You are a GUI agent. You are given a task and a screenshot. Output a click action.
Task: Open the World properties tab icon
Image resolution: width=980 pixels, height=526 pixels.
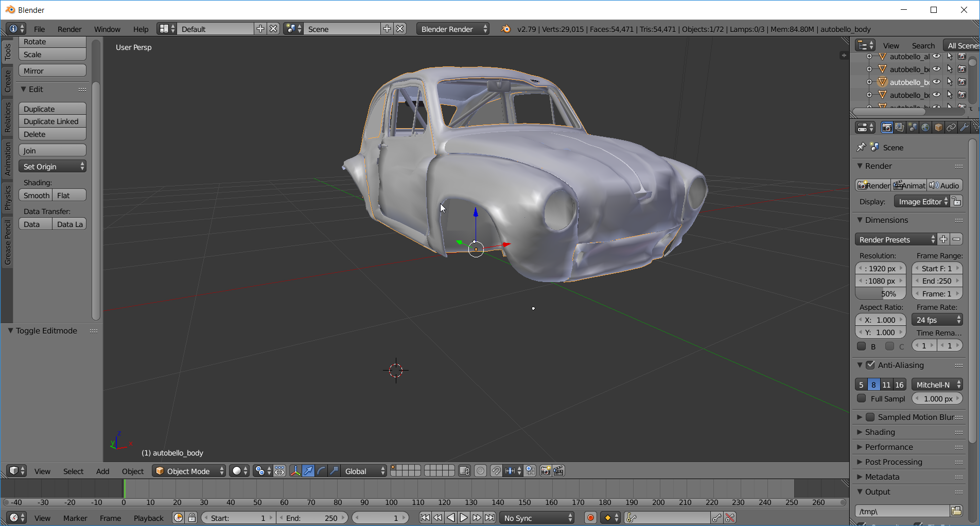coord(925,128)
